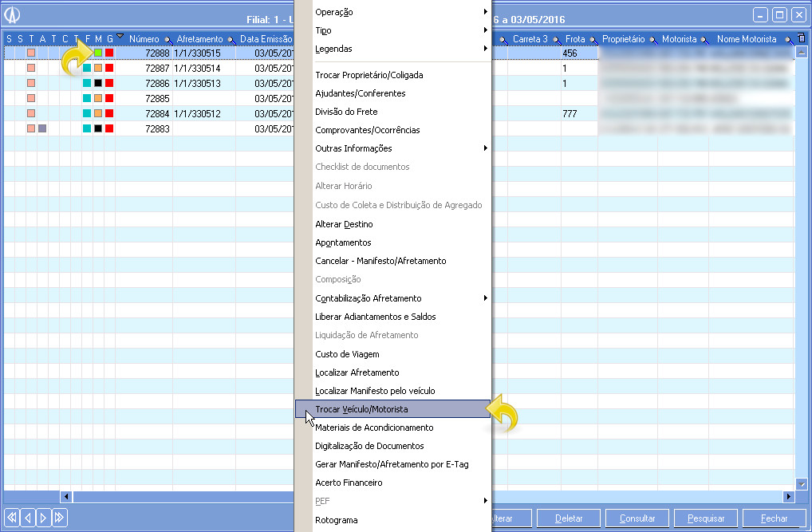The height and width of the screenshot is (532, 812).
Task: Click the Fechar button
Action: pos(774,518)
